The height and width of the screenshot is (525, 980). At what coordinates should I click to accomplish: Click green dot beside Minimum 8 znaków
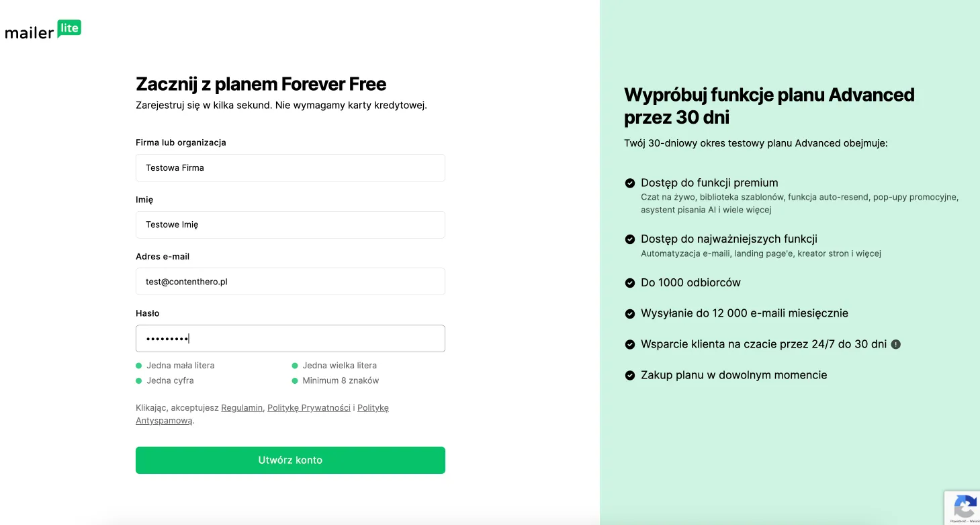coord(295,380)
